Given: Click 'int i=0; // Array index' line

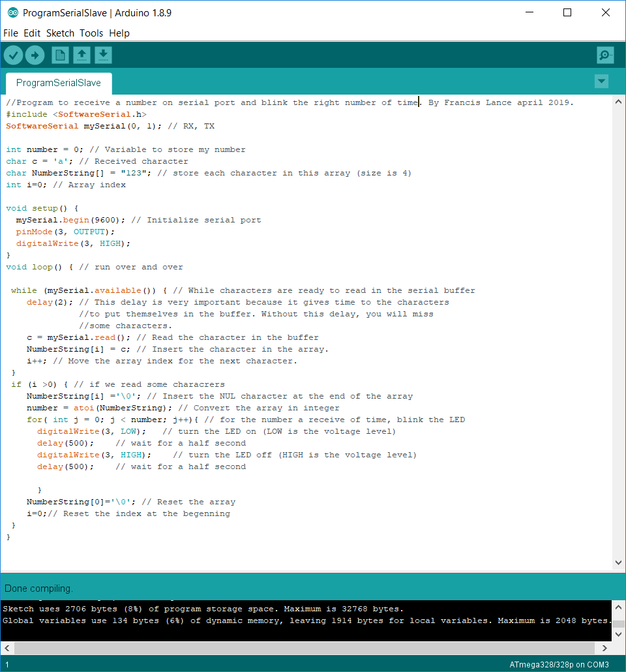Looking at the screenshot, I should click(66, 185).
